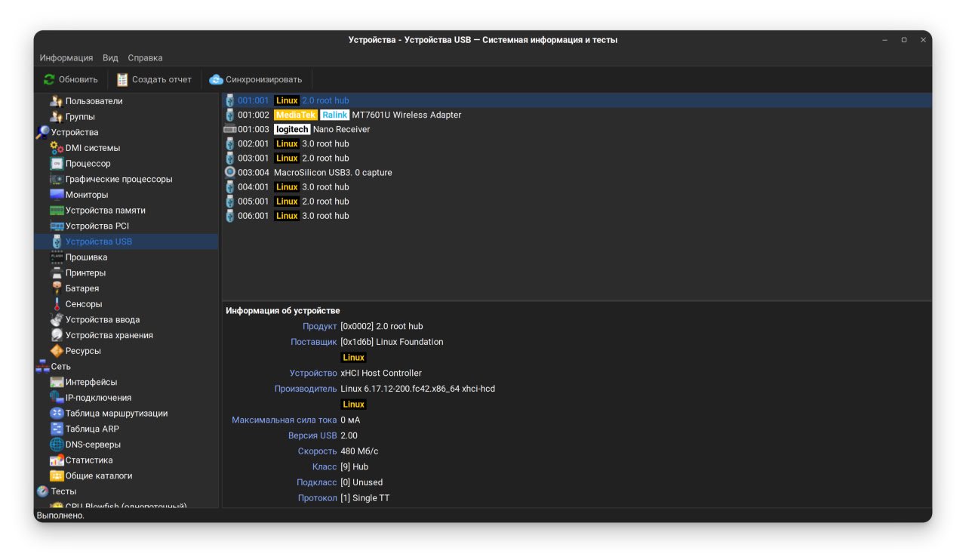This screenshot has height=560, width=966.
Task: Collapse the Сеть tree category
Action: 43,367
